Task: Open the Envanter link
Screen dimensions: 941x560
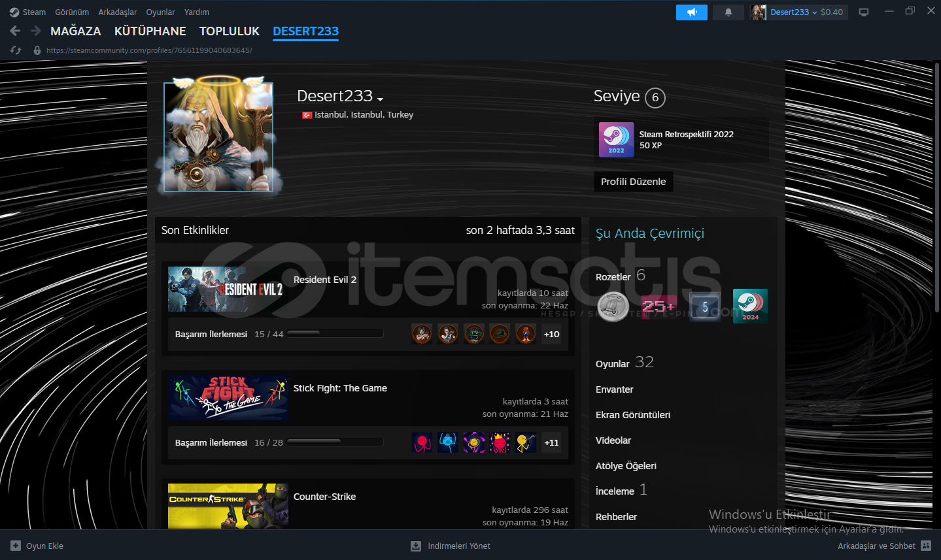Action: 614,389
